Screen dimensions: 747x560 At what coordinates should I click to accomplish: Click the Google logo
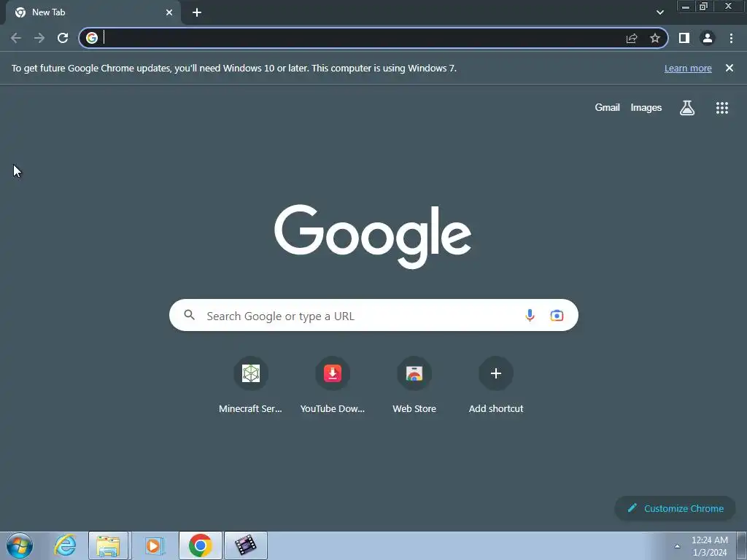(x=373, y=236)
